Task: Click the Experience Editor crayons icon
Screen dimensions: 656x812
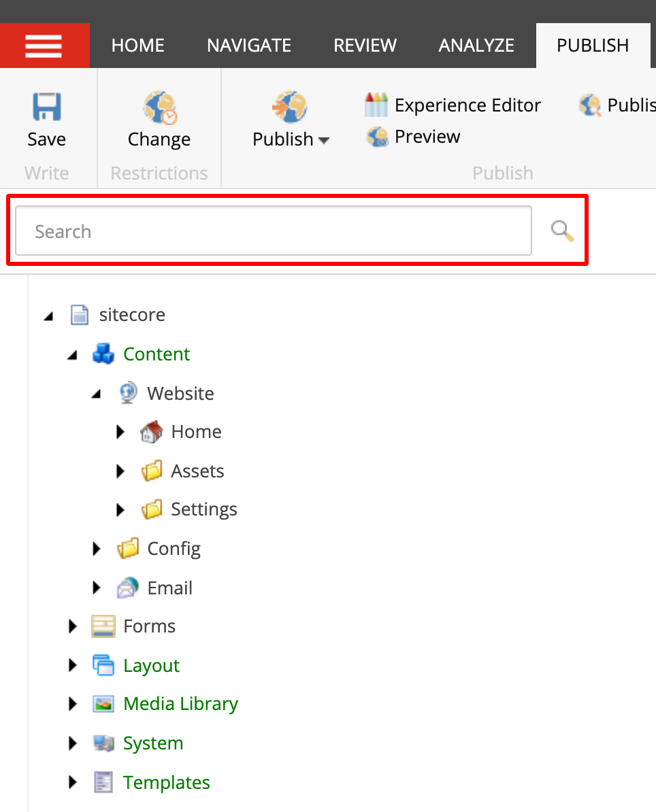Action: click(x=376, y=105)
